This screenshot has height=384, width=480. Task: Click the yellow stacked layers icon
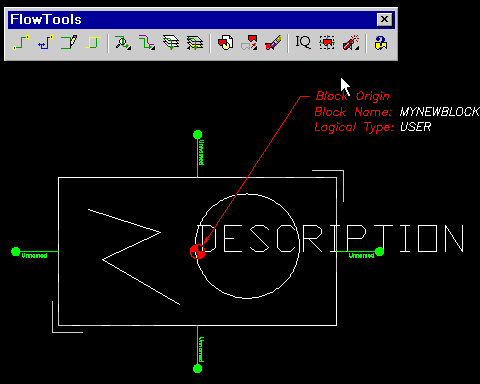(x=195, y=43)
